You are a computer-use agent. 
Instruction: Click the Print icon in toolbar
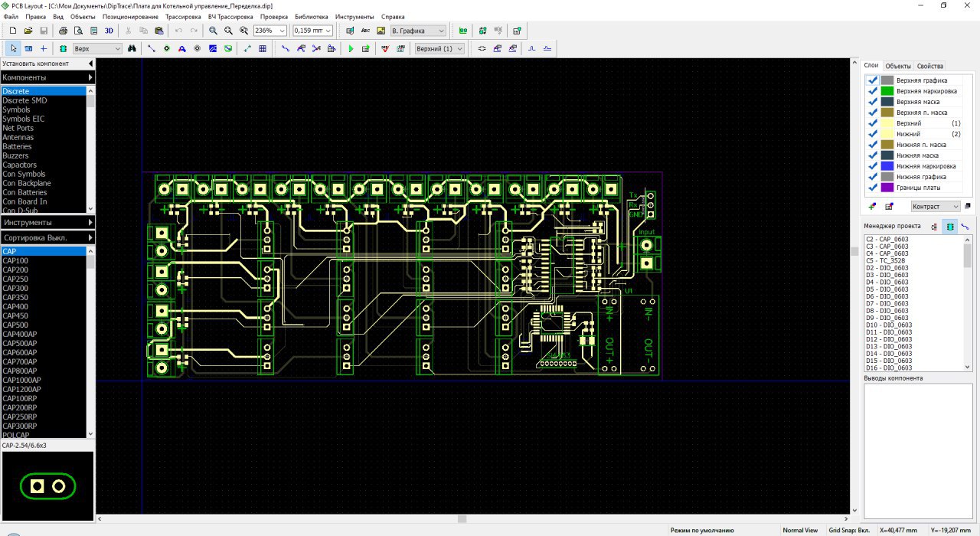[x=64, y=31]
